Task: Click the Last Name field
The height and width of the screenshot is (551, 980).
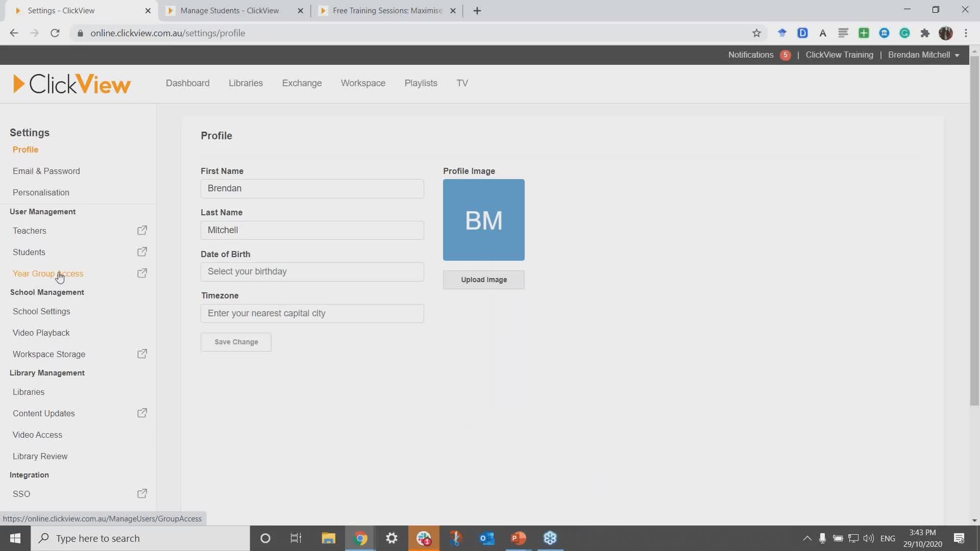Action: tap(312, 231)
